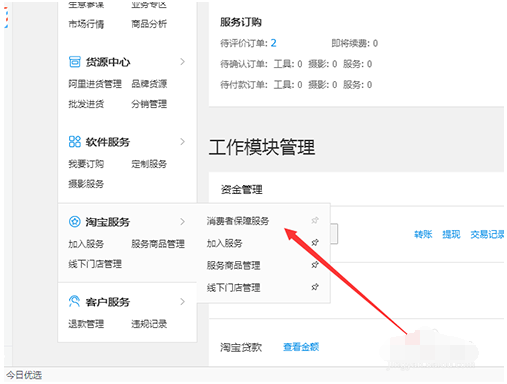Expand the 淘宝服务 chevron arrow
507x384 pixels.
point(182,222)
